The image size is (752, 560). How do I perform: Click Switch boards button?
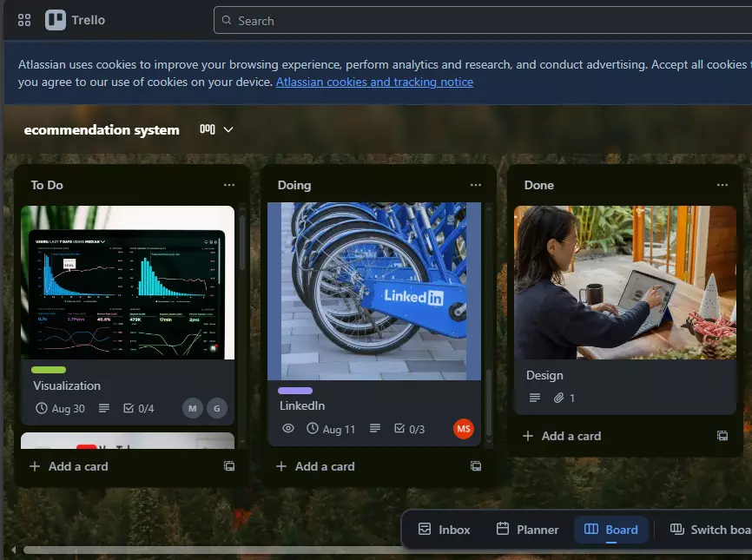(711, 530)
